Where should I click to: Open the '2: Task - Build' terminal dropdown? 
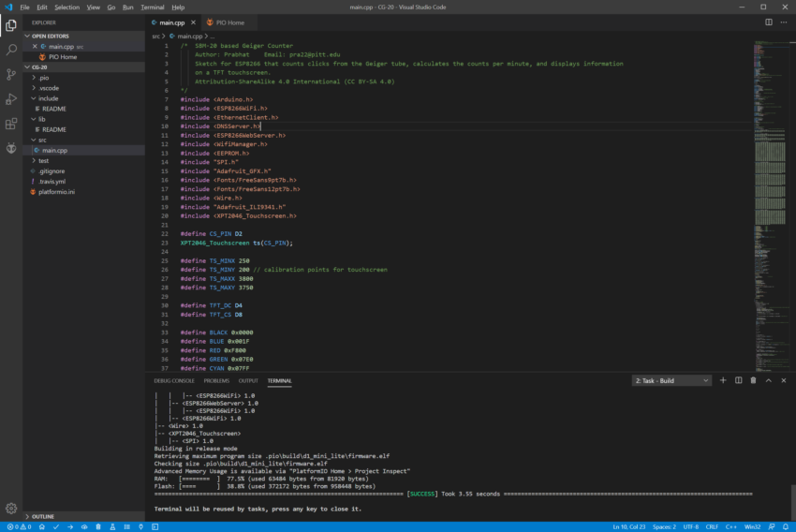tap(671, 380)
